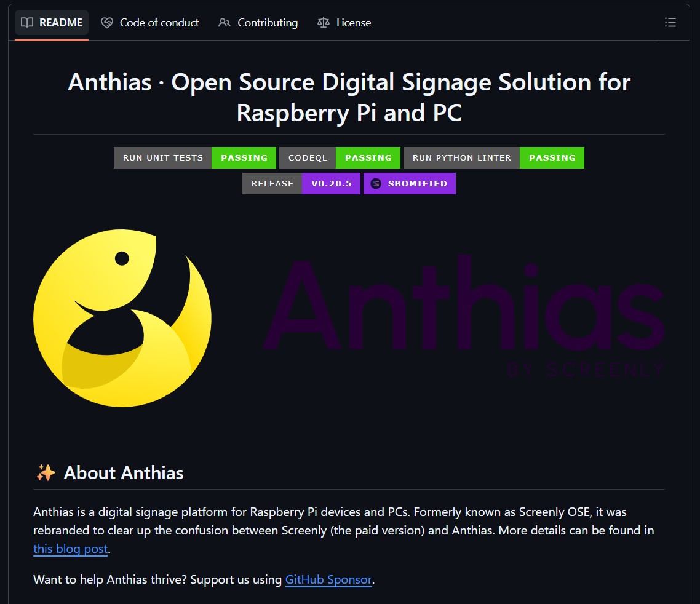Open the Contributing tab
The width and height of the screenshot is (700, 604).
coord(258,22)
